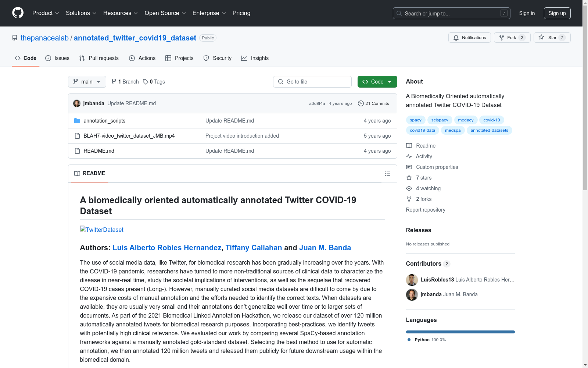Open jmbanda author link in commit bar

94,103
